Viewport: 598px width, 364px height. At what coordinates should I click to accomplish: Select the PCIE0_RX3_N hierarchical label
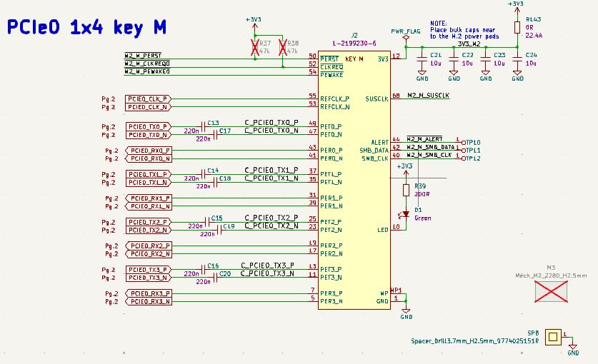pos(149,301)
